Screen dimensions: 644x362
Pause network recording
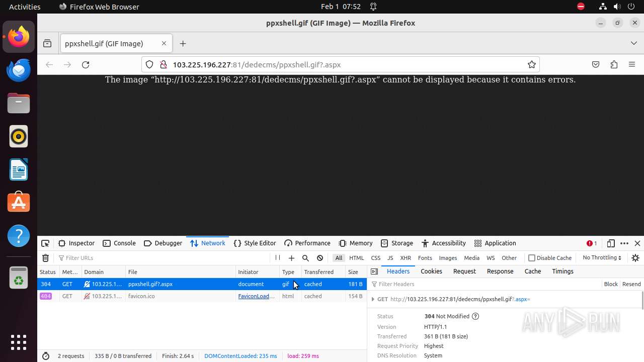(277, 258)
